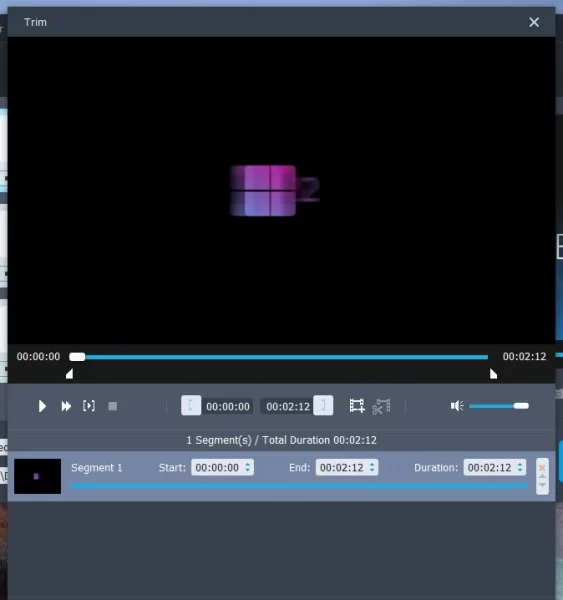The width and height of the screenshot is (563, 600).
Task: Click the fast forward button
Action: coord(66,406)
